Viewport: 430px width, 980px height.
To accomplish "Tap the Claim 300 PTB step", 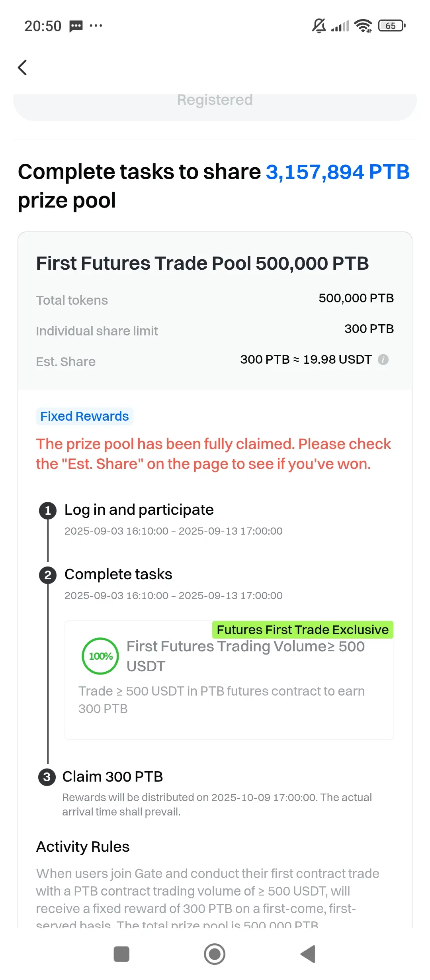I will pyautogui.click(x=113, y=776).
